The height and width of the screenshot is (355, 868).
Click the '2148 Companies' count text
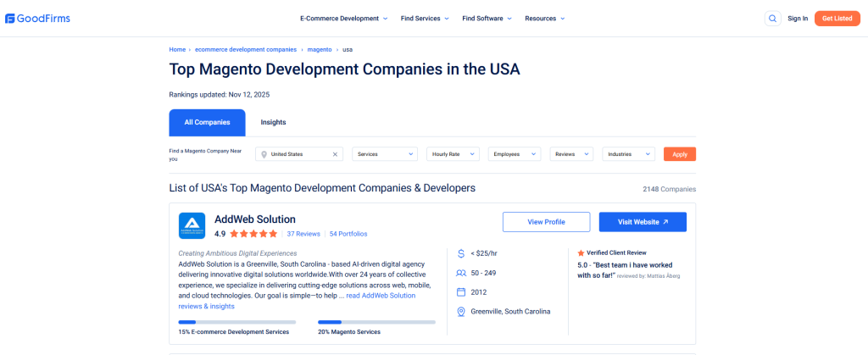(x=670, y=189)
